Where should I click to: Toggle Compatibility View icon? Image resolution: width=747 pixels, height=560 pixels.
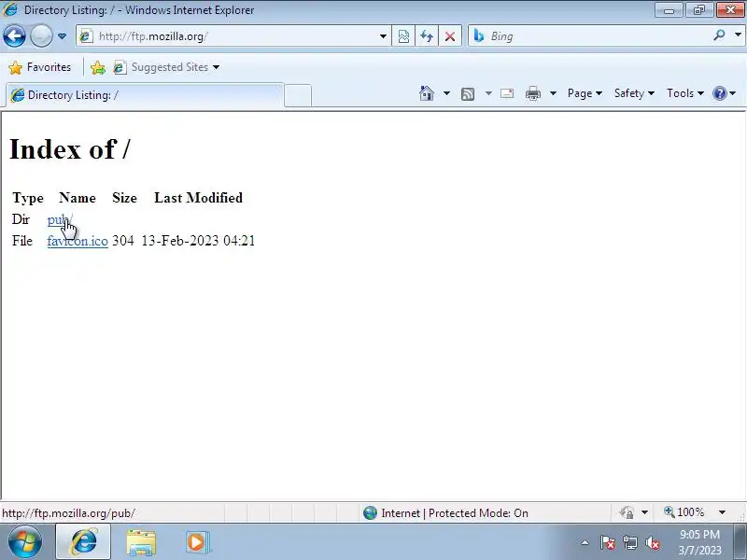tap(403, 36)
